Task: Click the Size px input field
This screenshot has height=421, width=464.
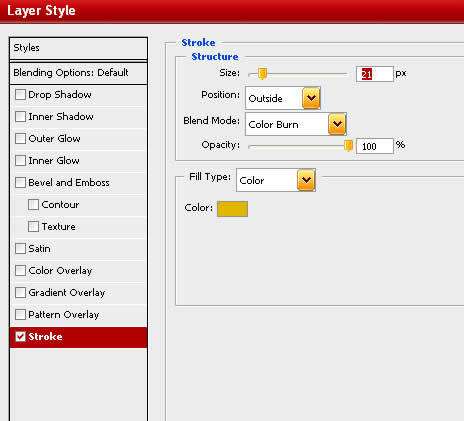Action: coord(375,74)
